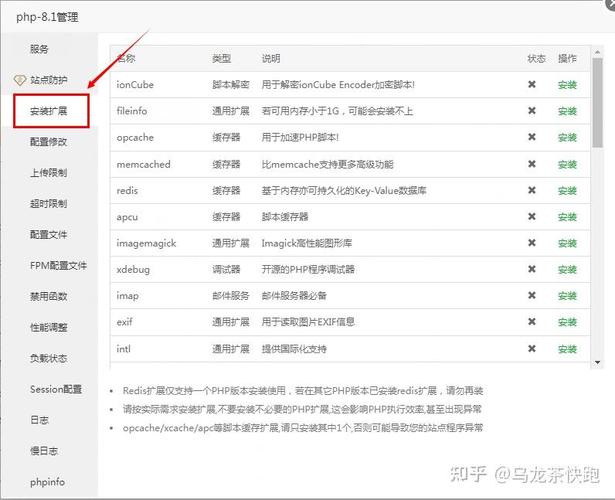Click the imagemagick extension name
Viewport: 615px width, 500px height.
click(146, 244)
